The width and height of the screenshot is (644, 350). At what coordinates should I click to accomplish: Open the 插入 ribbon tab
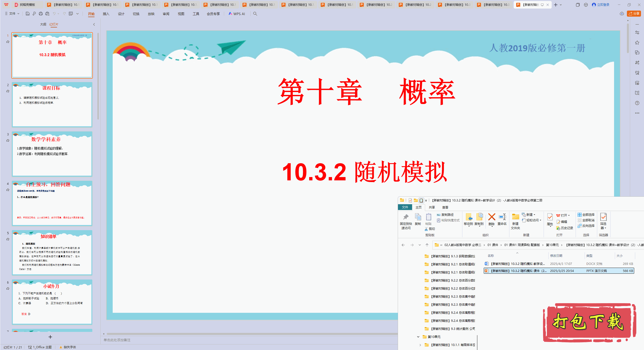point(106,14)
